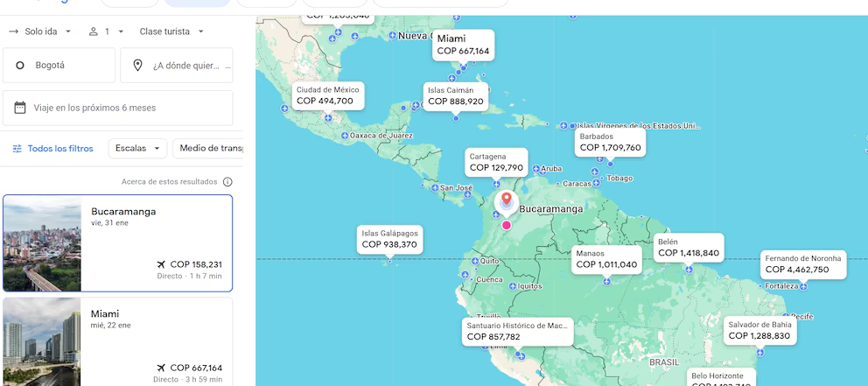The image size is (868, 386).
Task: Select the Miami COP 667,164 map label
Action: point(464,45)
